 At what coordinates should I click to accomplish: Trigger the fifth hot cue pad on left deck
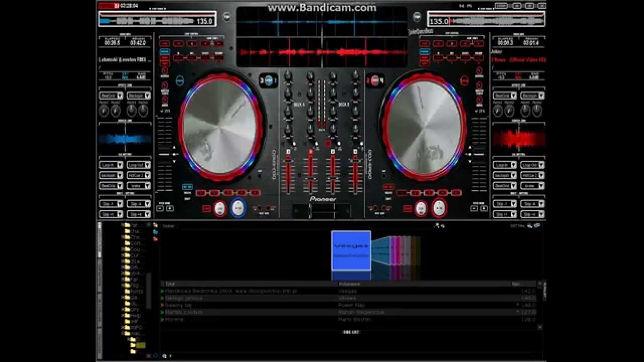click(x=255, y=193)
